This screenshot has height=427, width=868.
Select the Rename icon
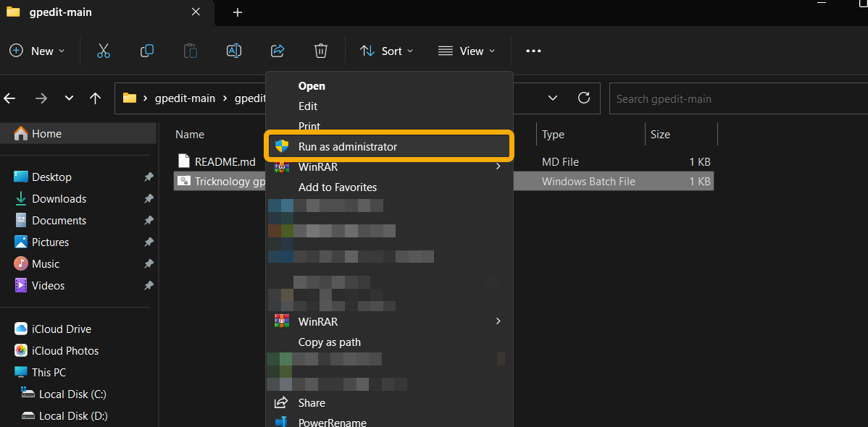pyautogui.click(x=233, y=51)
